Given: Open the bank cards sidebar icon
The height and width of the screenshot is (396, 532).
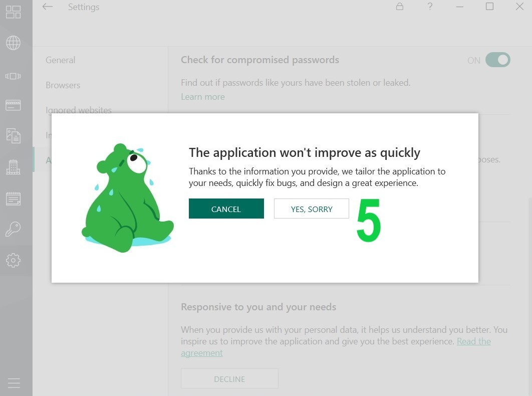Looking at the screenshot, I should click(13, 105).
